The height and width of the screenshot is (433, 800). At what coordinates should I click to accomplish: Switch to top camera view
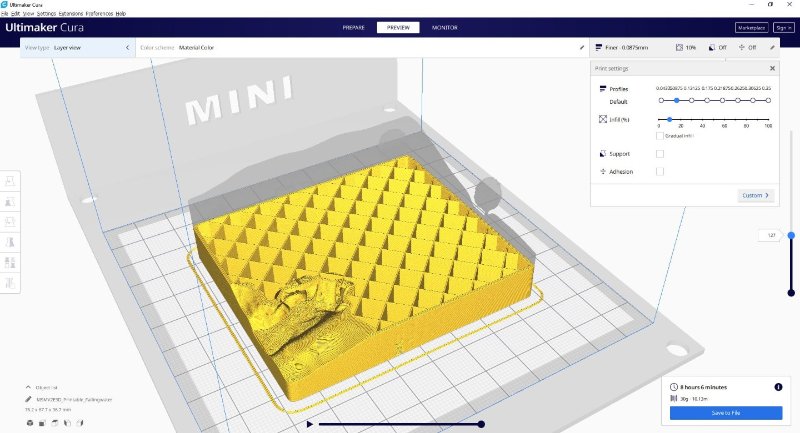click(x=55, y=423)
